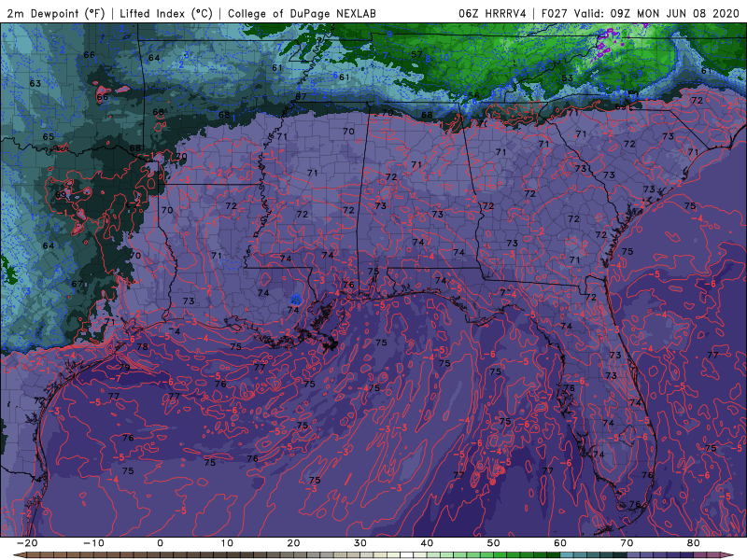Click the "06Z HRRRV4" model run label

[492, 13]
